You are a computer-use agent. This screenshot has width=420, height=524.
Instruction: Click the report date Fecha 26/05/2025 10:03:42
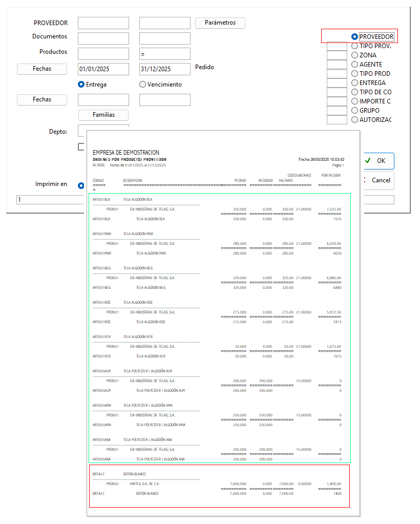click(x=322, y=159)
